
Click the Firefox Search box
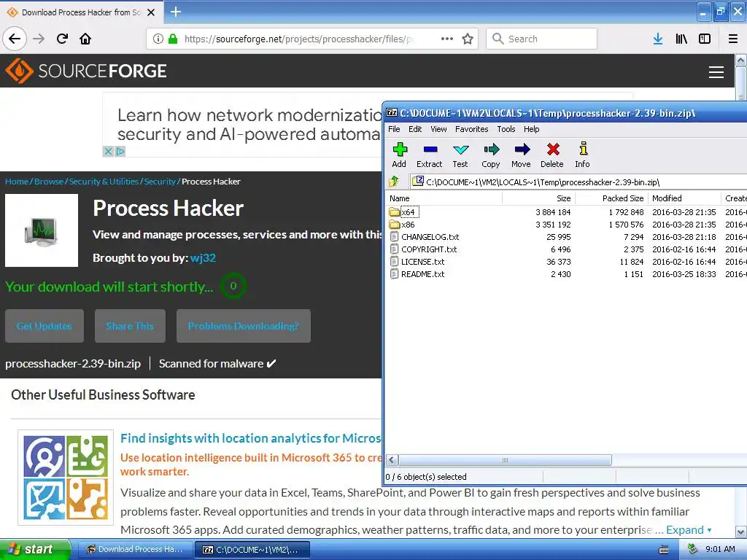542,39
